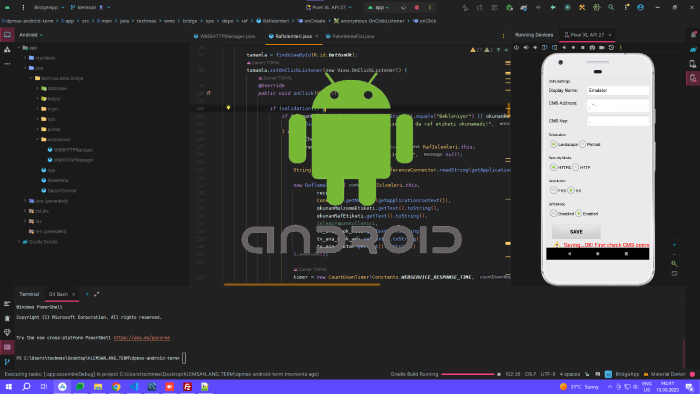Open the user account avatar icon
Screen dimensions: 700x394
point(641,7)
